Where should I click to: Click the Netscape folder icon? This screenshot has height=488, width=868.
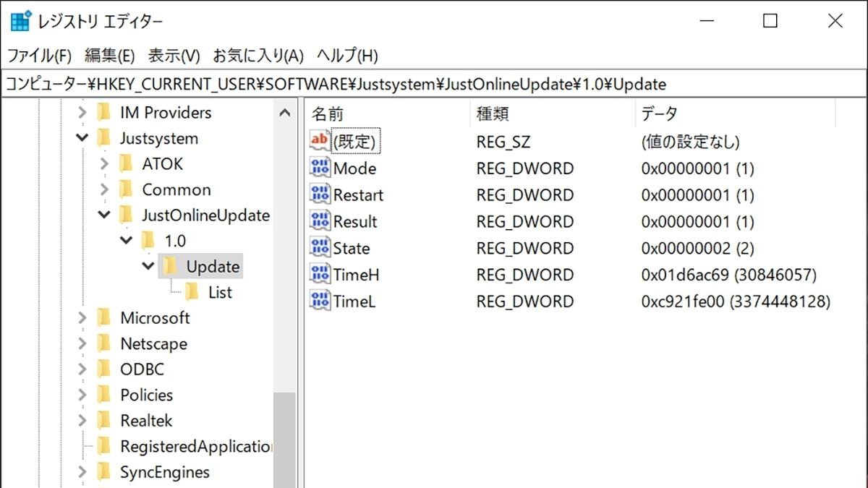click(x=104, y=343)
